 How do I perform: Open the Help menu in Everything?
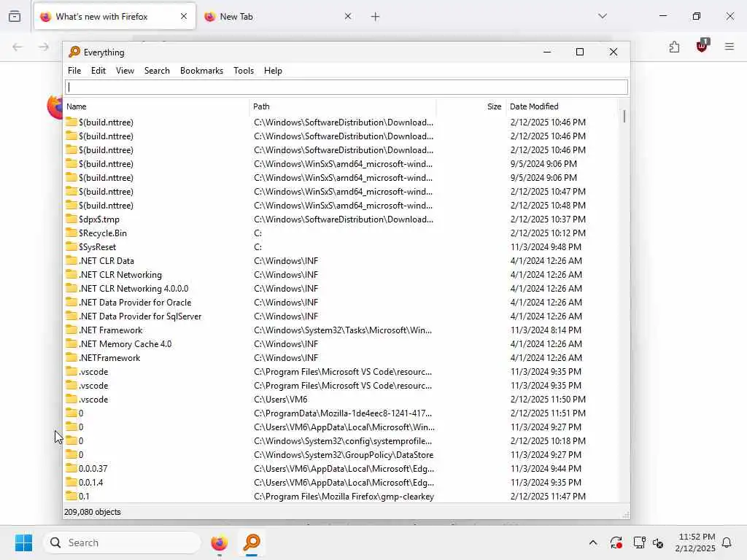[x=273, y=71]
